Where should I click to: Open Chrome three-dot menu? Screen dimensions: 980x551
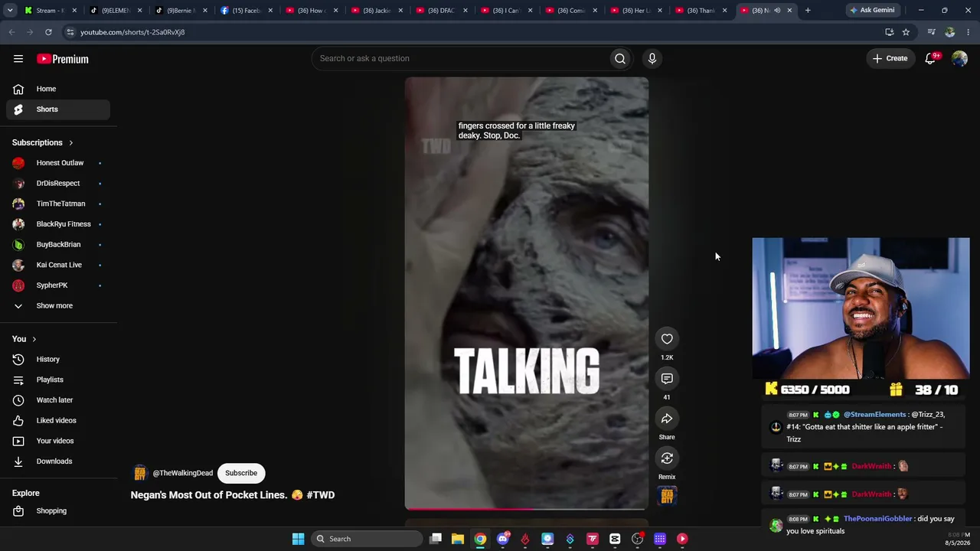pyautogui.click(x=969, y=32)
